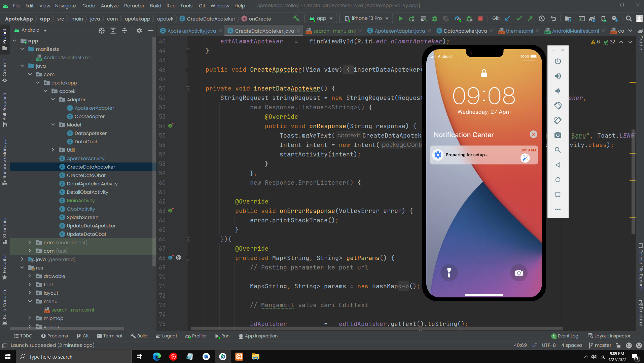Open emulator extended controls via ellipsis icon

click(x=558, y=209)
